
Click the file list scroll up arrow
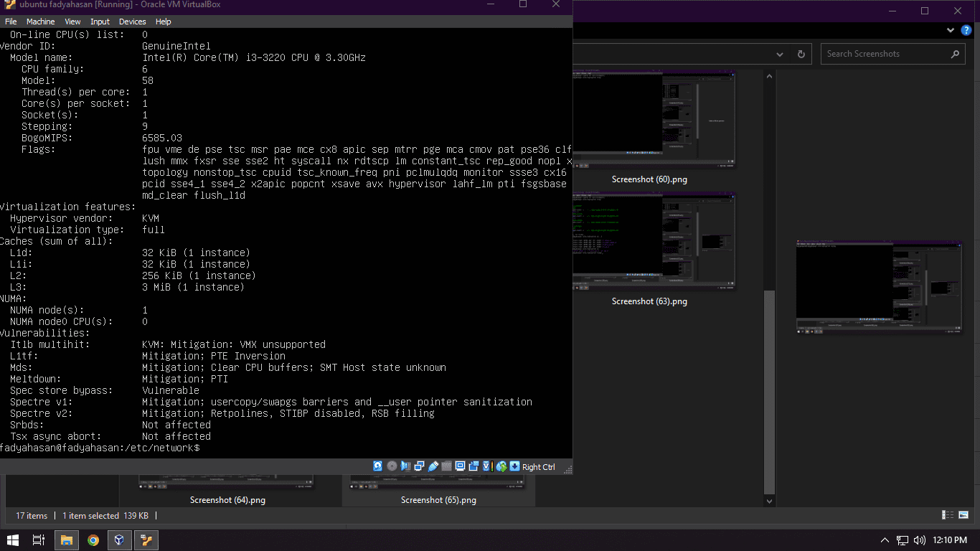tap(770, 75)
